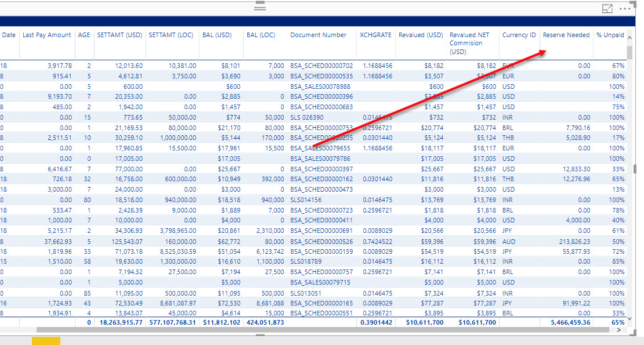Image resolution: width=644 pixels, height=345 pixels.
Task: Select document BSA_SCHED00000526 cell
Action: click(321, 242)
